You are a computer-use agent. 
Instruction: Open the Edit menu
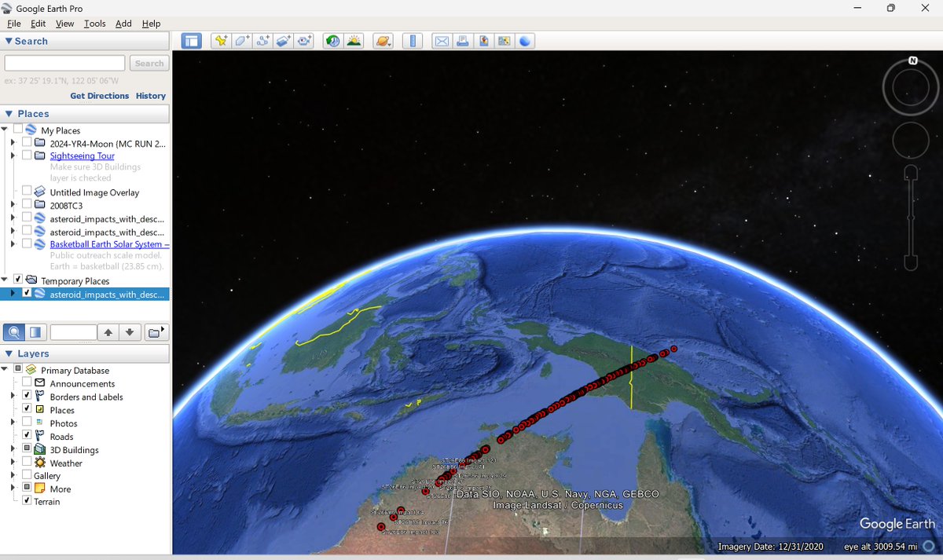[38, 24]
